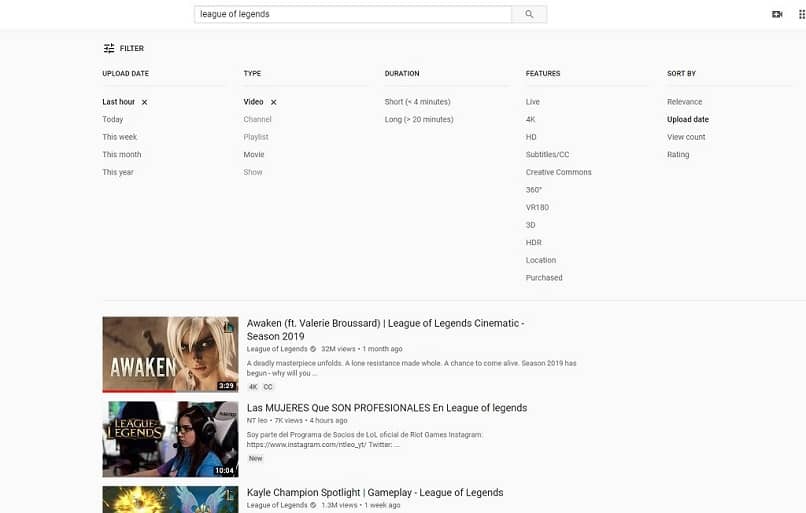Filter results by Channel type
This screenshot has height=513, width=806.
click(x=258, y=119)
